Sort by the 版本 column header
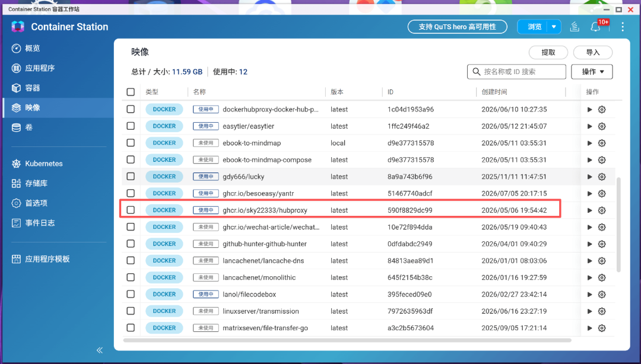Image resolution: width=641 pixels, height=364 pixels. [337, 92]
